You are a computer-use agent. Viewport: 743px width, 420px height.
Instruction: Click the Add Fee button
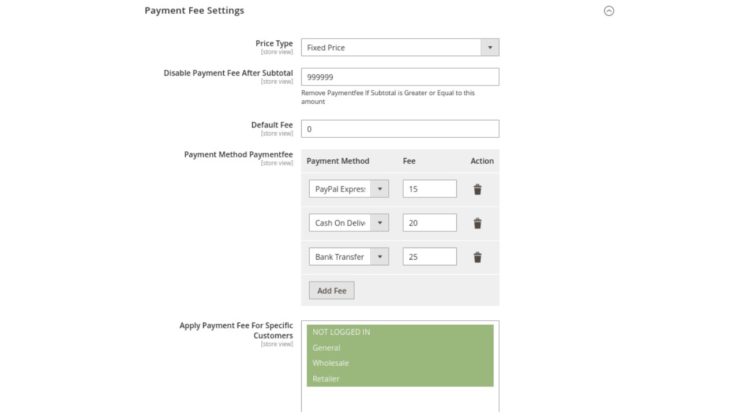(x=332, y=291)
